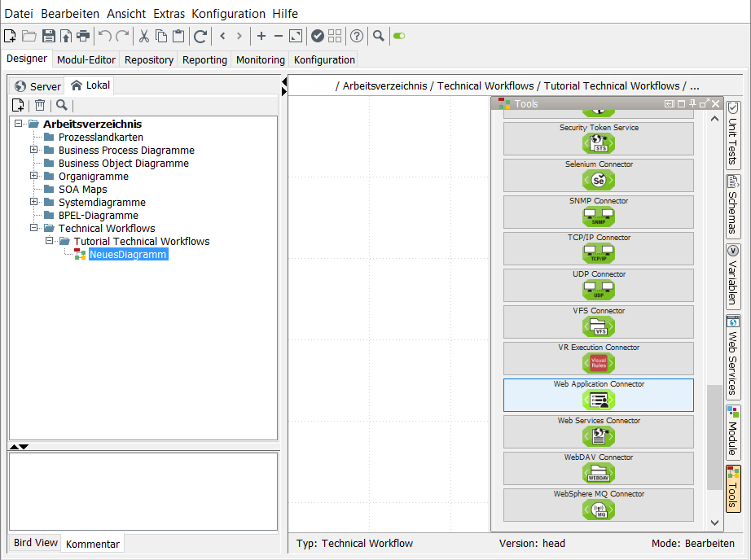Expand the Business Process Diagramme folder

tap(34, 150)
